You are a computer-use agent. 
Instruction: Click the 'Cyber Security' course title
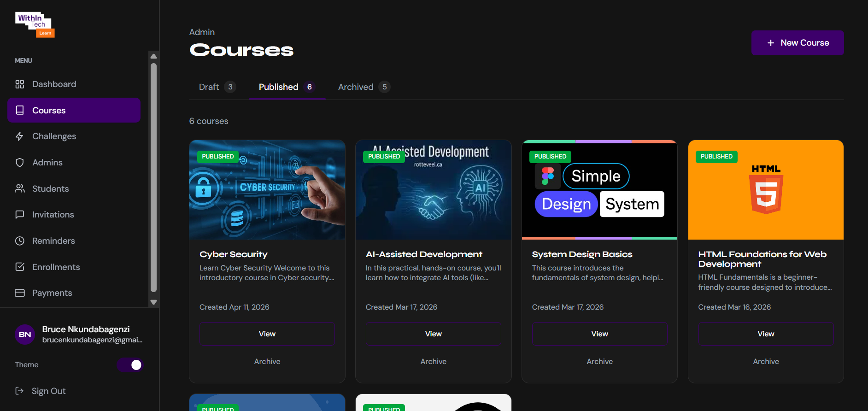pos(234,254)
